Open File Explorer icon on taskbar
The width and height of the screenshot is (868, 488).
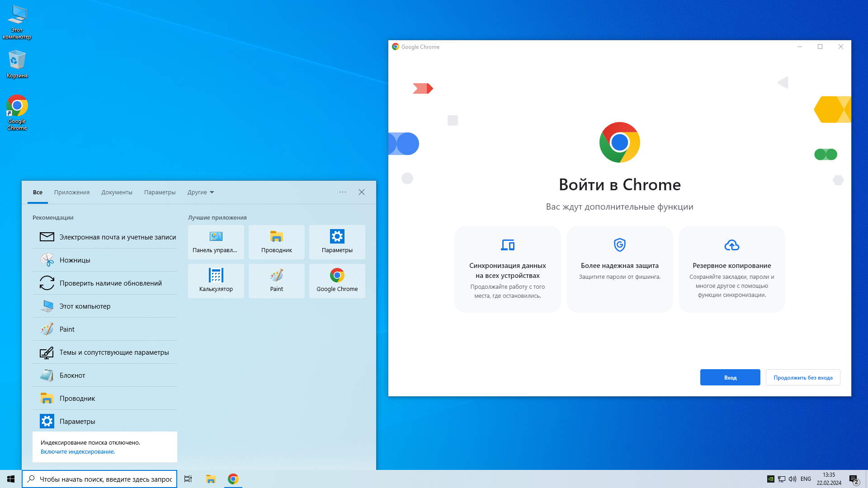click(211, 479)
